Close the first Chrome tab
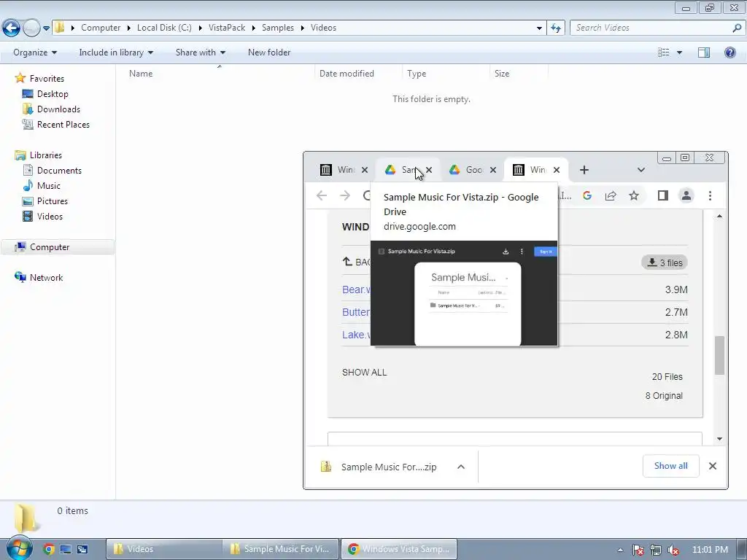The width and height of the screenshot is (747, 560). [x=365, y=170]
